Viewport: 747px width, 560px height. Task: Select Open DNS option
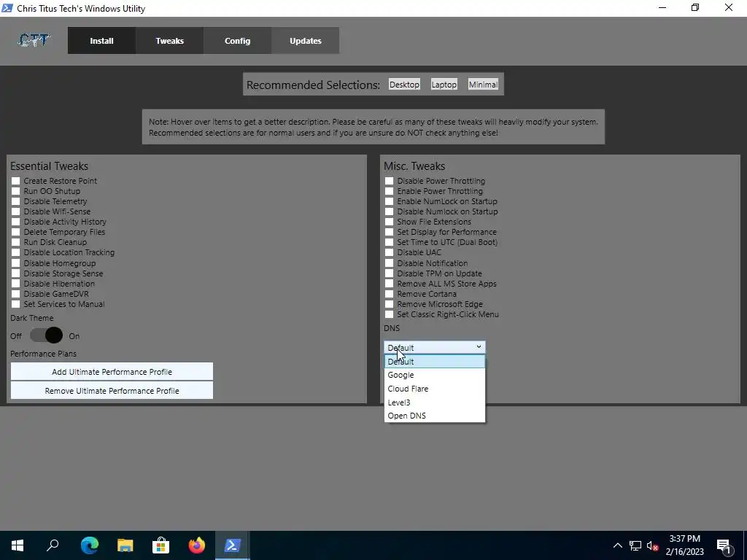(435, 416)
